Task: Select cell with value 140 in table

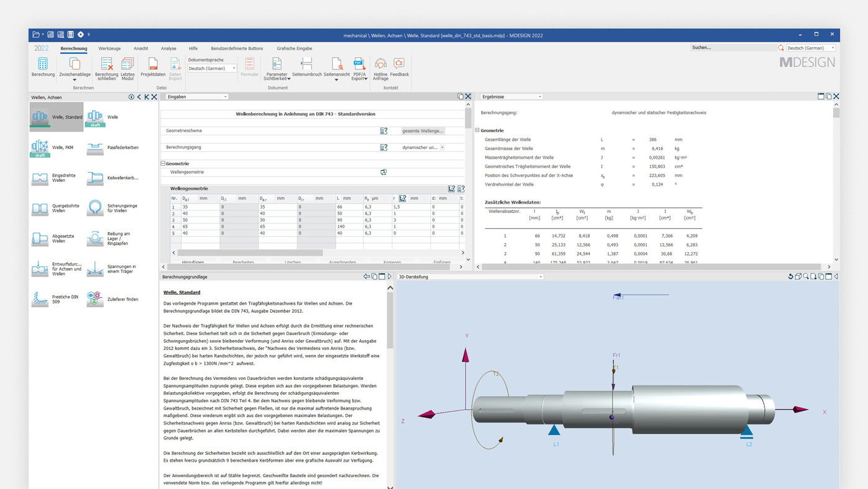Action: 348,227
